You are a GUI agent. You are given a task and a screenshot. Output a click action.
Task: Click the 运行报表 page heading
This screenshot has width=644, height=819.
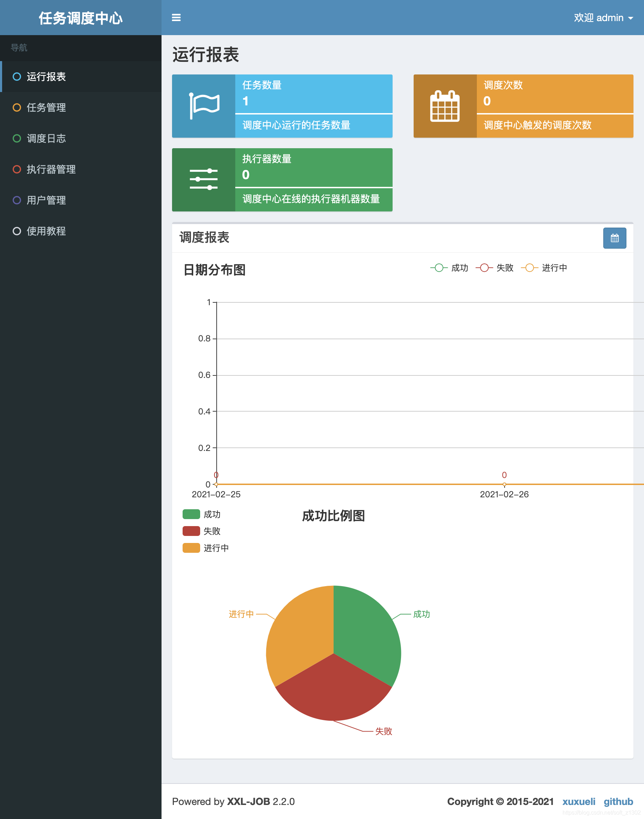pyautogui.click(x=205, y=55)
